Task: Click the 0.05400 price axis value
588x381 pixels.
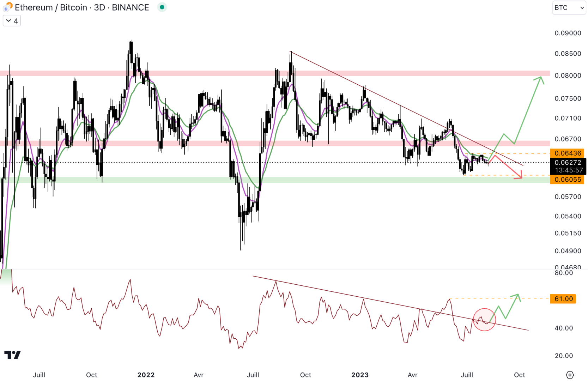Action: (x=568, y=216)
